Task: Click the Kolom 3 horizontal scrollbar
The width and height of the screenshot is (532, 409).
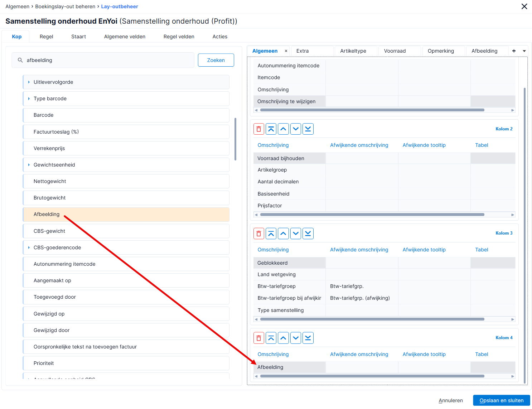Action: (372, 319)
